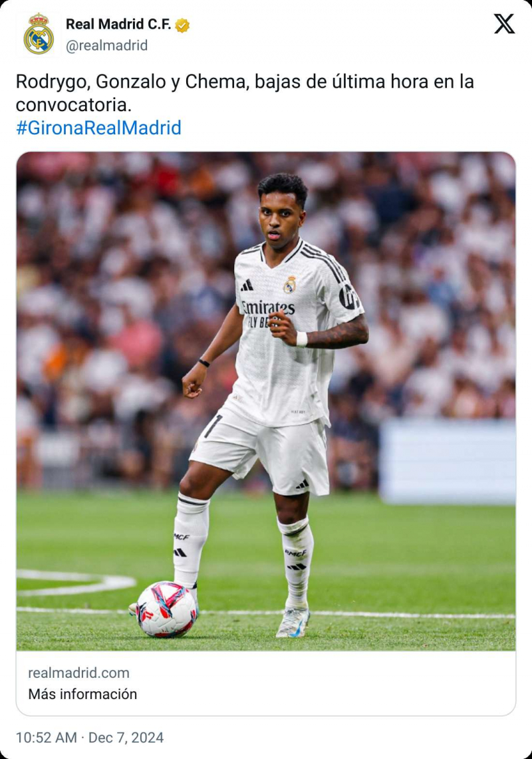Screen dimensions: 532x759
Task: Click the Adidas logo on the shirt chest
Action: click(x=247, y=285)
